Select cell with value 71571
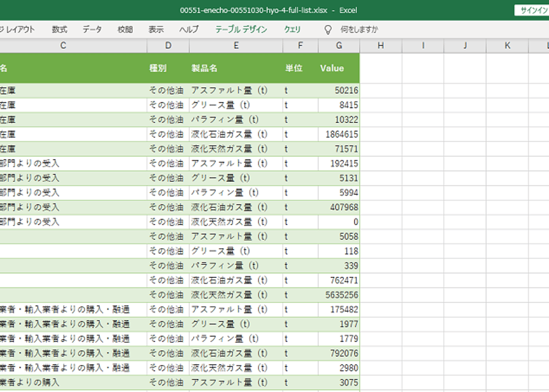549x392 pixels. [x=339, y=148]
